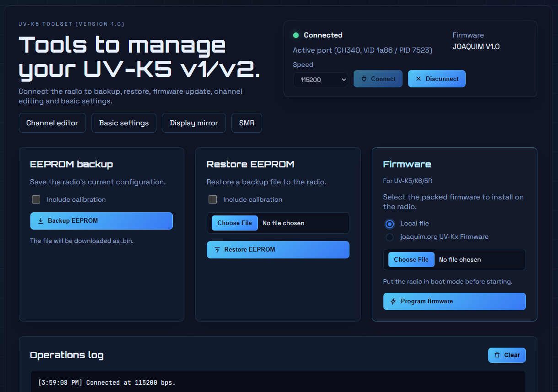The height and width of the screenshot is (392, 558).
Task: Switch to Display mirror
Action: 193,123
